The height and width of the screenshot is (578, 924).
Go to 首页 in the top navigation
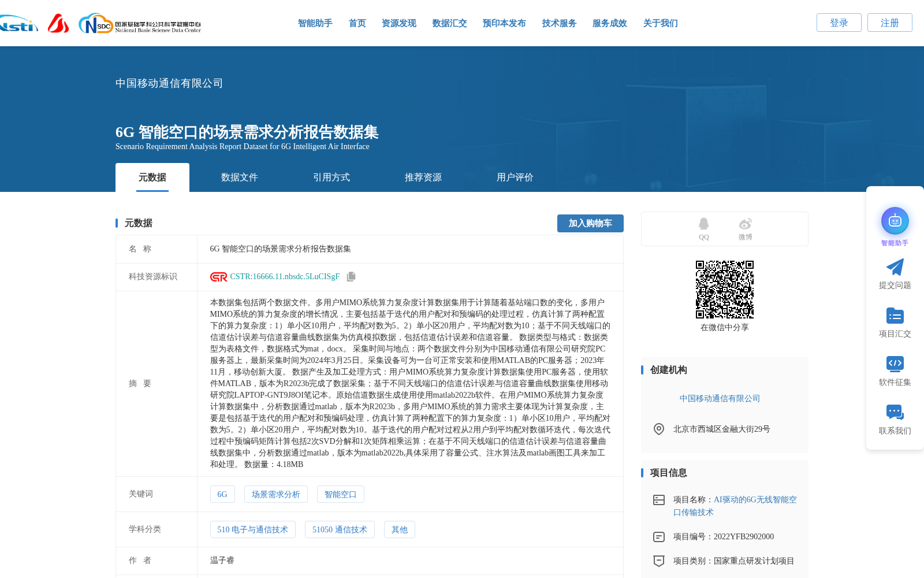coord(357,23)
